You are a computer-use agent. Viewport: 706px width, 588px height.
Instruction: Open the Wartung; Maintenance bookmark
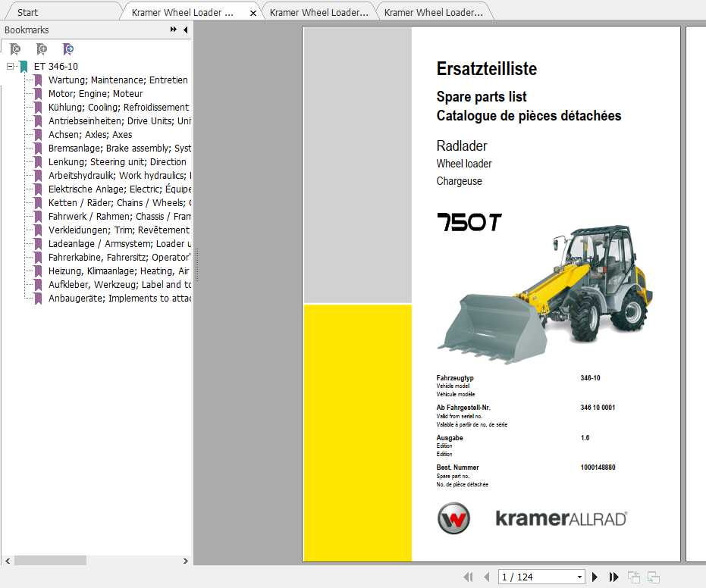(x=118, y=80)
